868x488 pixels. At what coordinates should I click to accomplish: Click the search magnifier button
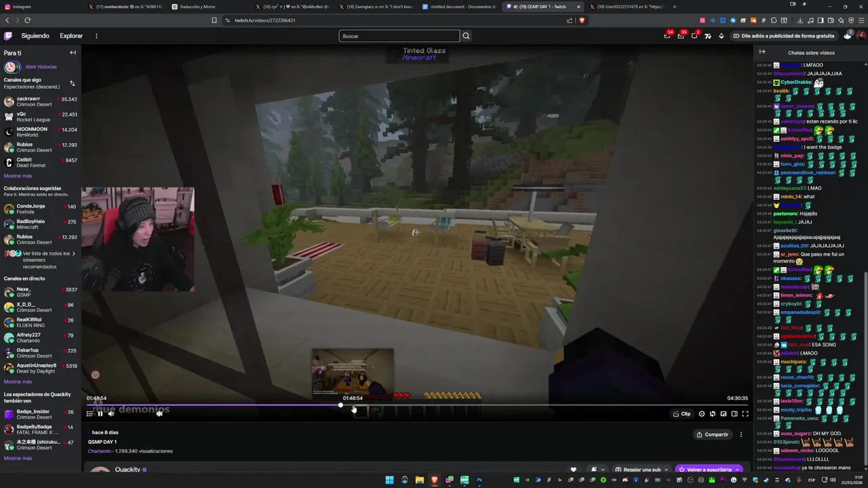click(466, 36)
